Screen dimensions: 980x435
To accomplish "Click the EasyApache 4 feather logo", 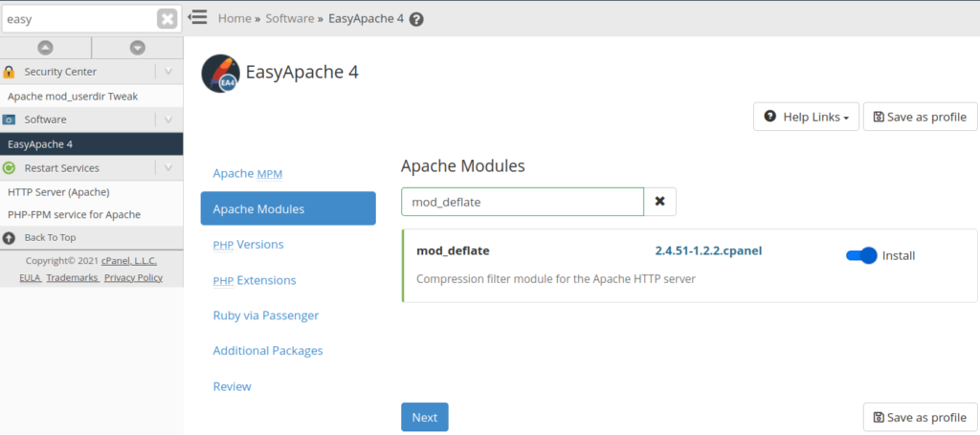I will [x=220, y=73].
